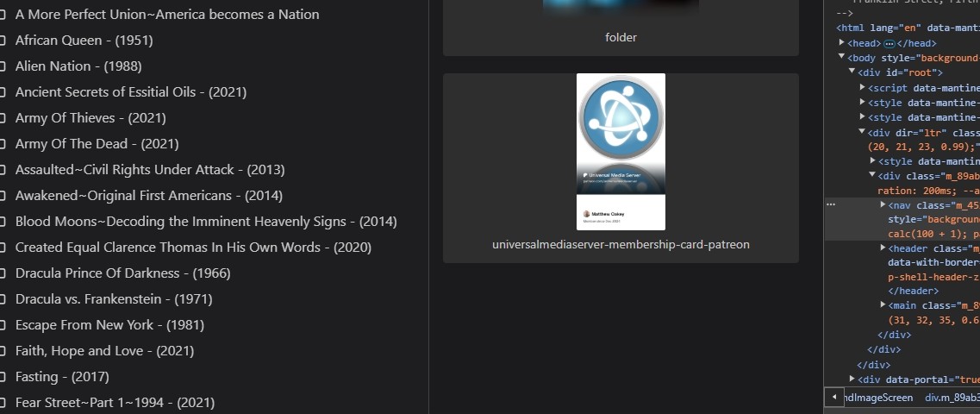
Task: Click the universalmediaserver-membership-card-patreon label
Action: pos(621,245)
